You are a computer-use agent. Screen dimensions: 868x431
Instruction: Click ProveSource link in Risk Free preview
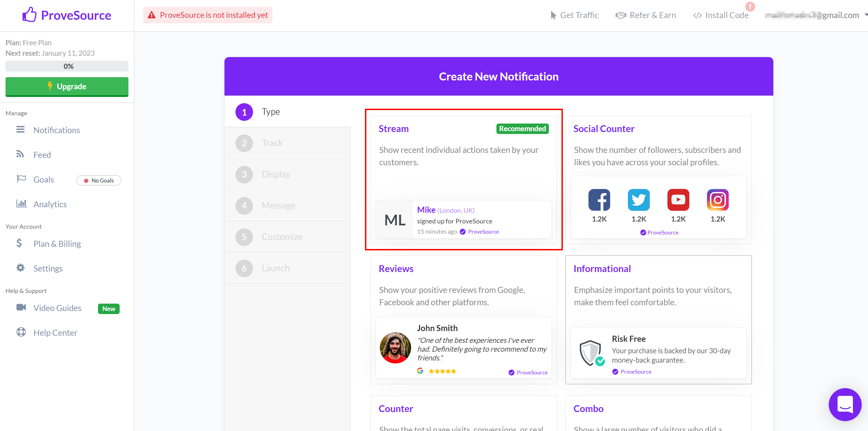click(636, 371)
